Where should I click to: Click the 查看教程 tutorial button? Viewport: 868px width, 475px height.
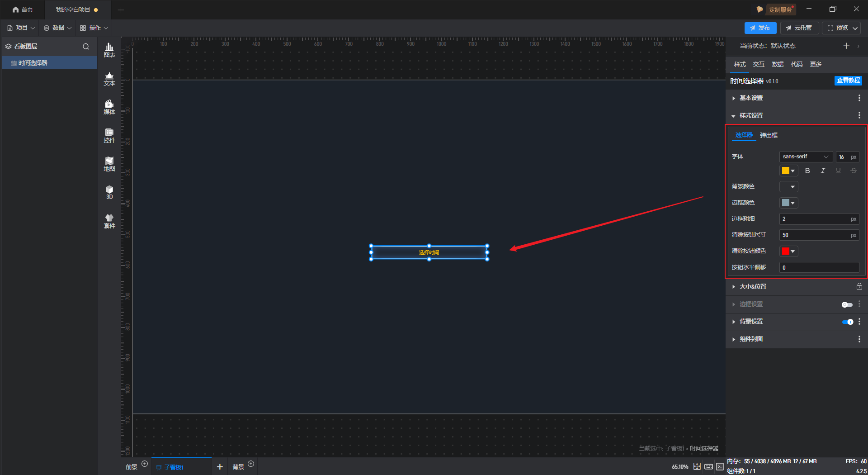pyautogui.click(x=848, y=81)
